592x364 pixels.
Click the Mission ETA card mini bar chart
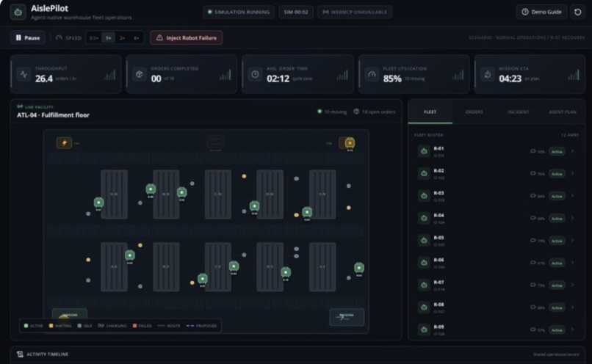click(x=573, y=75)
